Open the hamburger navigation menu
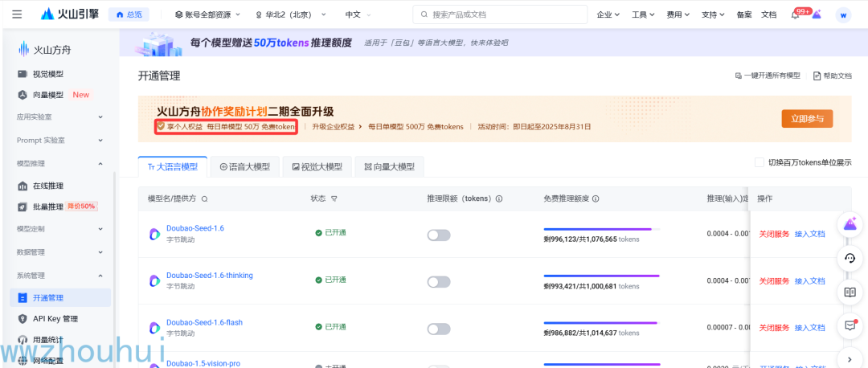 coord(17,14)
